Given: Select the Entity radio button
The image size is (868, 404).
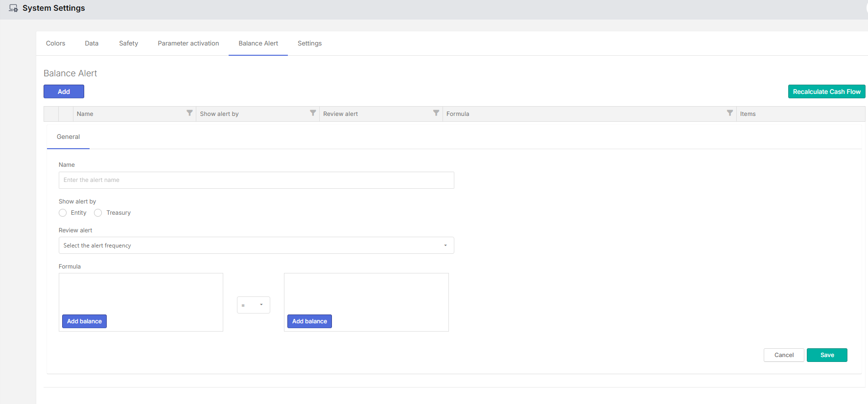Looking at the screenshot, I should (x=63, y=213).
